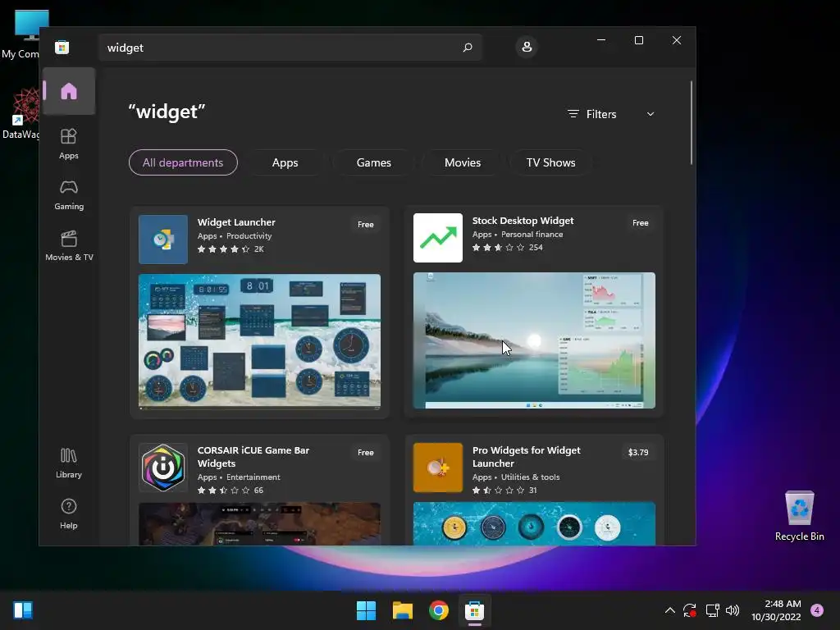Click the $3.79 price badge
Screen dimensions: 840x630
(x=638, y=453)
